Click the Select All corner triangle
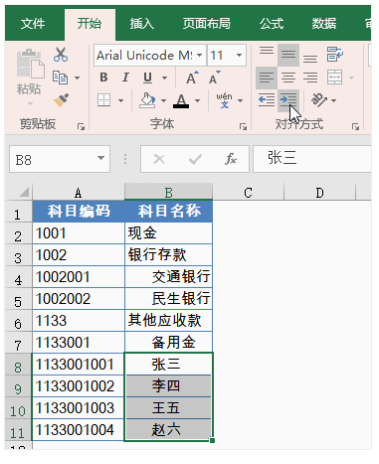 24,192
